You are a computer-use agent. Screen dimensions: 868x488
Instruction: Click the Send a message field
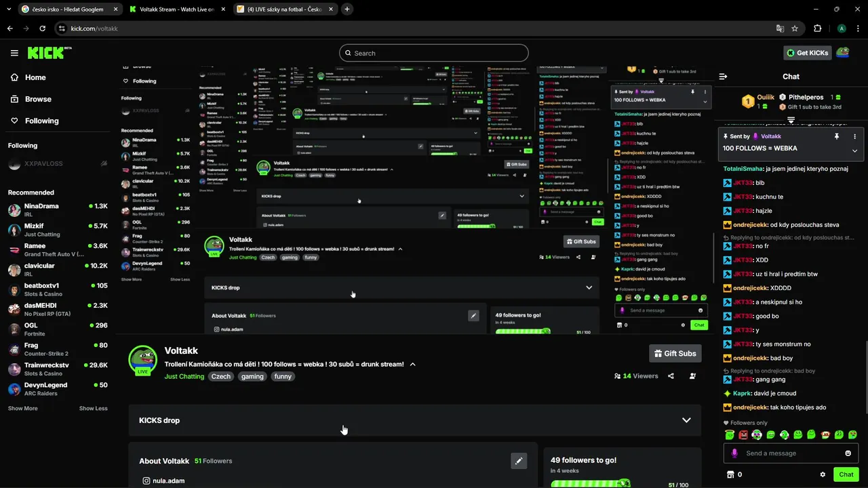click(791, 453)
